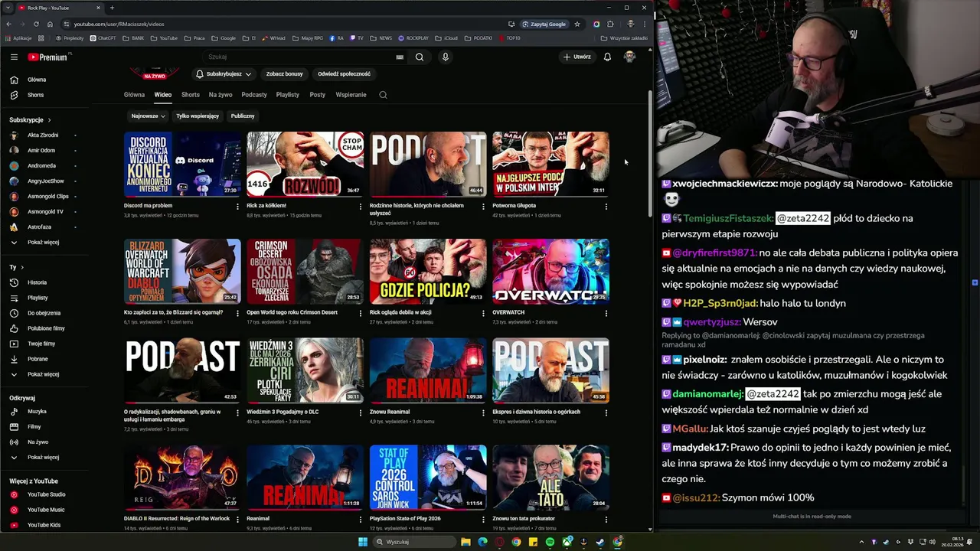Click the Utwórz create button
980x551 pixels.
click(x=577, y=57)
